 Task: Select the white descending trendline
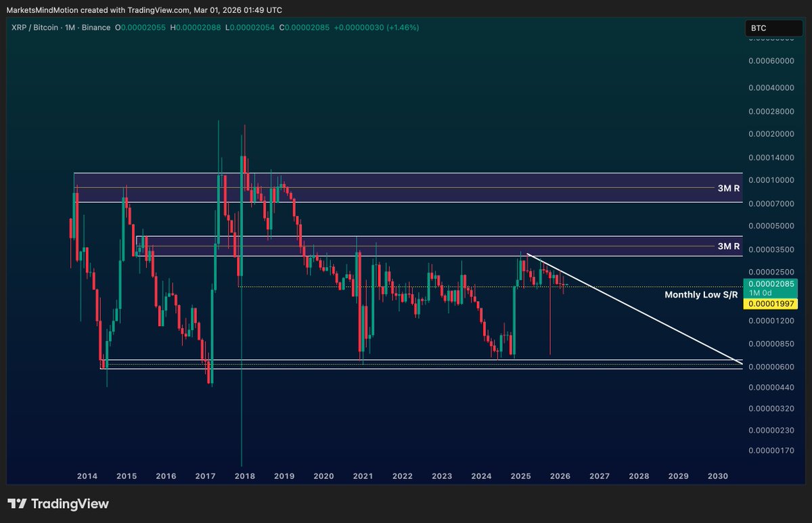point(635,309)
